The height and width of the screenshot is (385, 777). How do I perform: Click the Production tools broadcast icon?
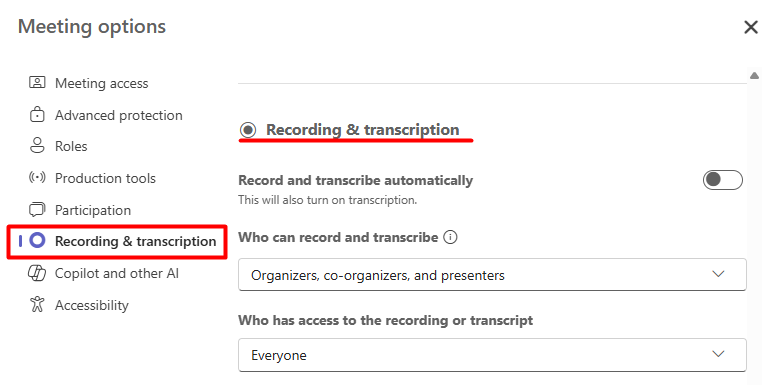coord(37,177)
